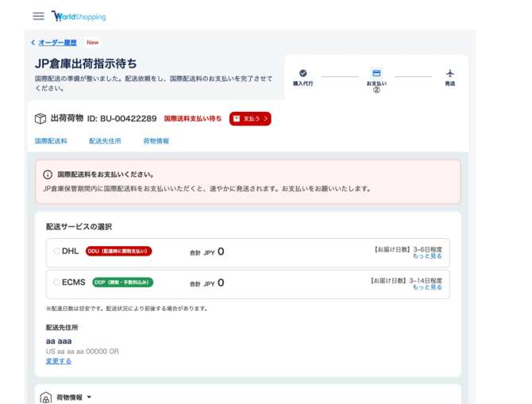Screen dimensions: 532x404
Task: Go to オーダー履歴 link
Action: click(57, 42)
